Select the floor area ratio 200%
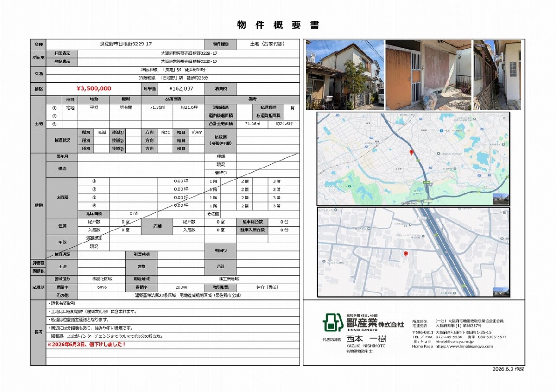 pyautogui.click(x=181, y=287)
